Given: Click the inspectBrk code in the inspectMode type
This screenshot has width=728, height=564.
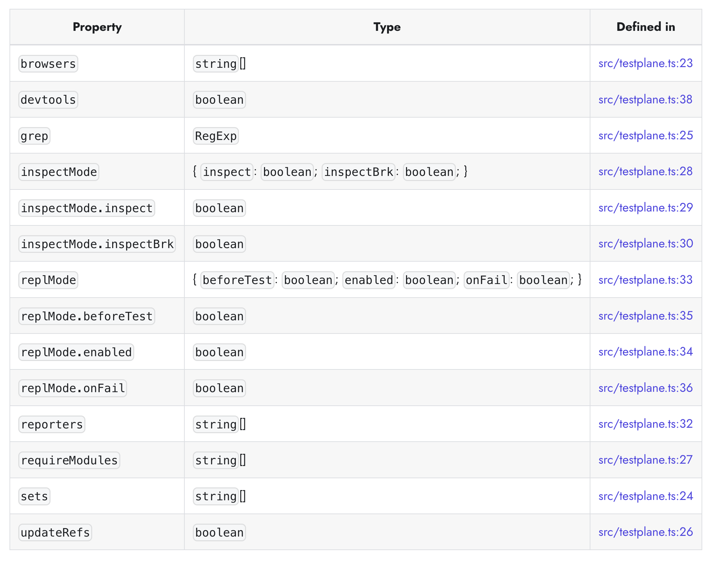Looking at the screenshot, I should tap(359, 172).
